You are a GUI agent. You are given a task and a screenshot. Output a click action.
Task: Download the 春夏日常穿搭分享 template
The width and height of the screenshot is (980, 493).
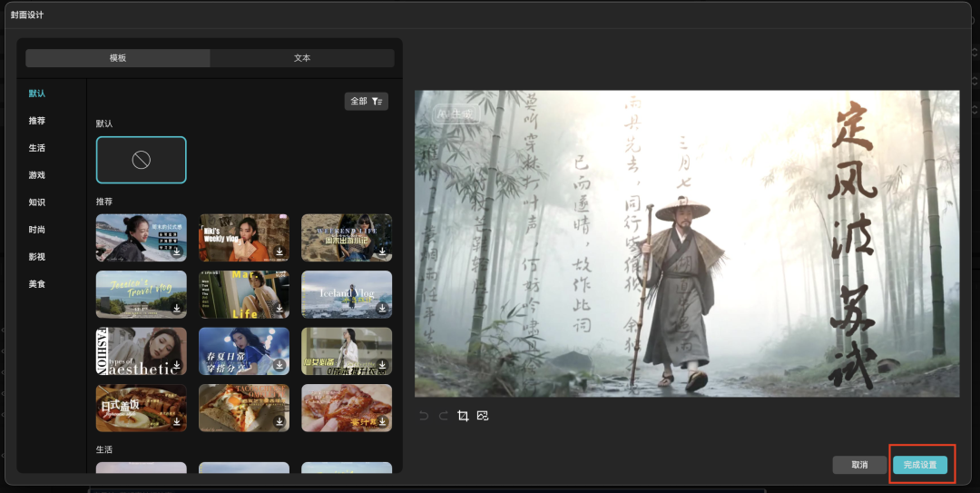point(279,366)
